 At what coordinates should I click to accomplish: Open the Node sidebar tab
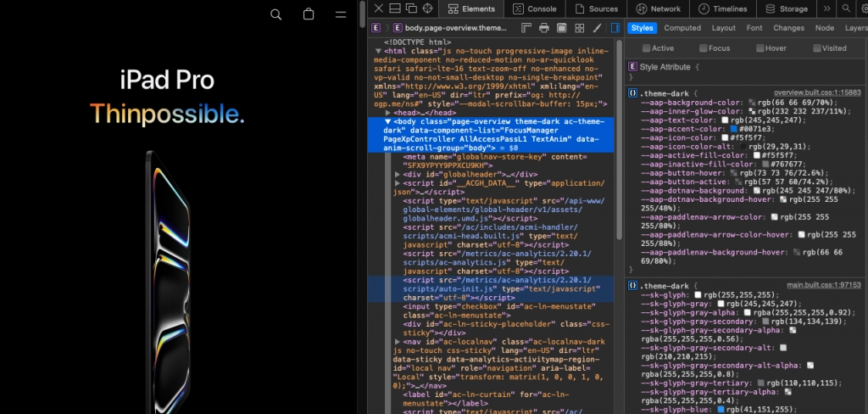[x=824, y=28]
